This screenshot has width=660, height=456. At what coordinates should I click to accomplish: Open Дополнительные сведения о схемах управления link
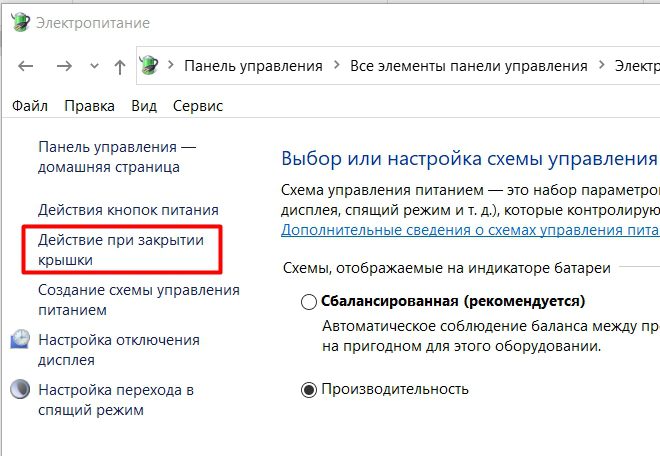coord(470,230)
